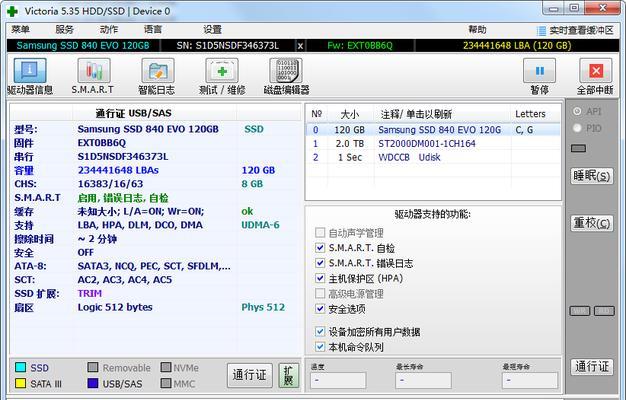Select drive row WDCCB Udisk
The width and height of the screenshot is (626, 400).
[433, 157]
